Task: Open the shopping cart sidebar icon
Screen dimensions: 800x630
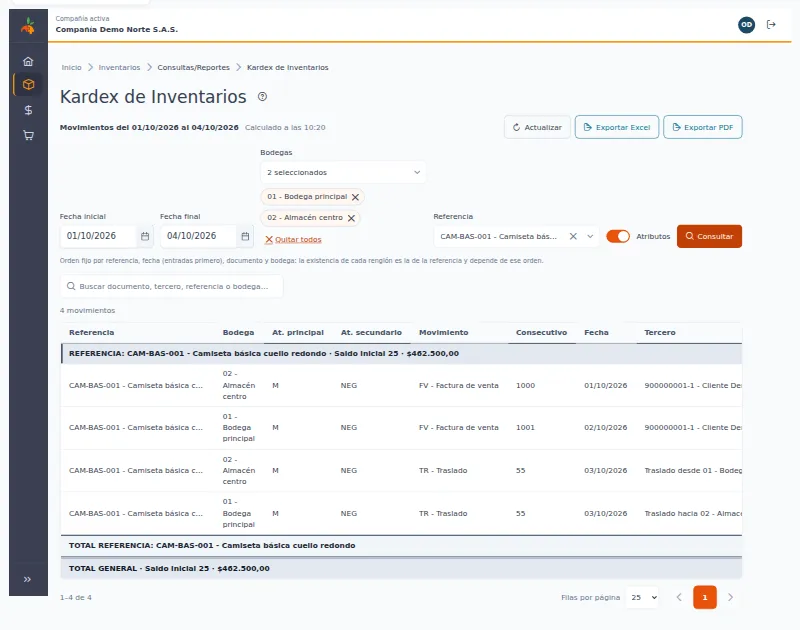Action: click(x=29, y=135)
